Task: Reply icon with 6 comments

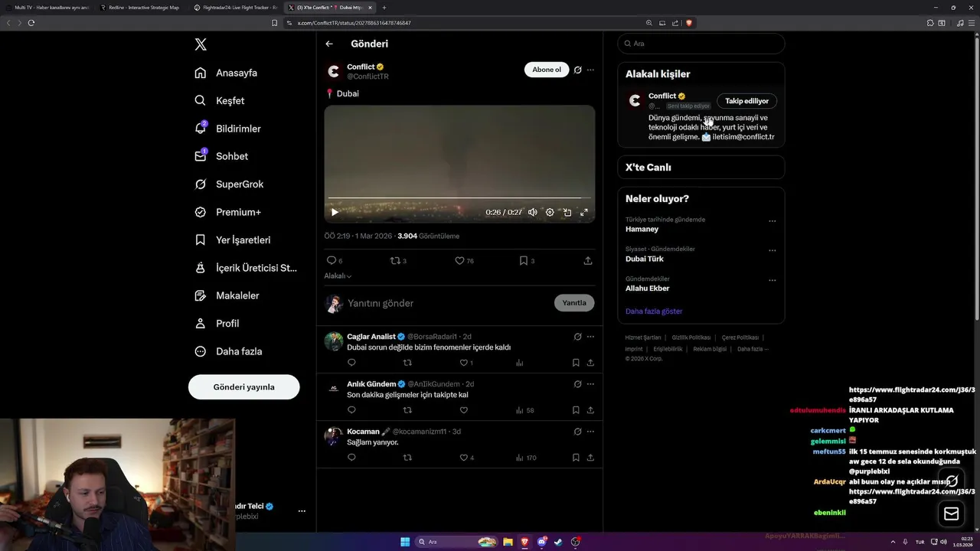Action: (x=335, y=260)
